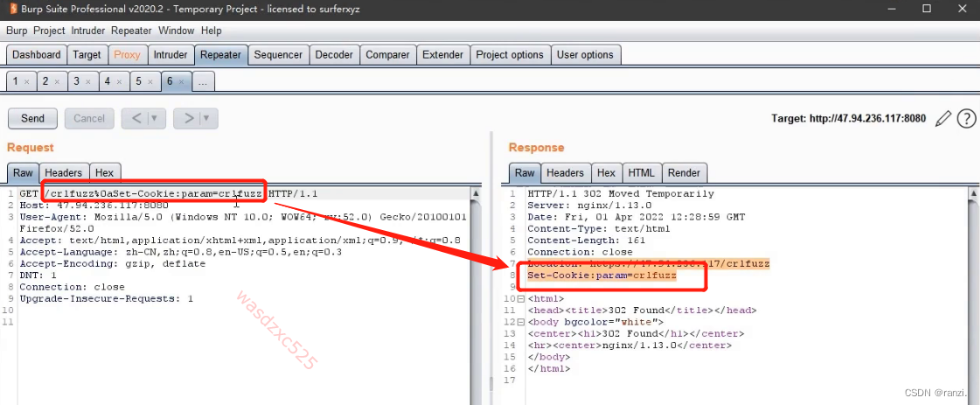980x405 pixels.
Task: Open the Window menu
Action: pos(177,31)
